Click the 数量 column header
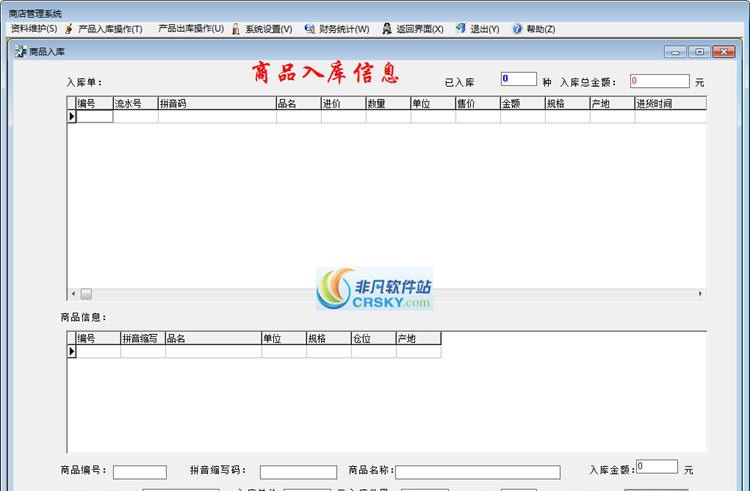The width and height of the screenshot is (750, 491). tap(388, 103)
